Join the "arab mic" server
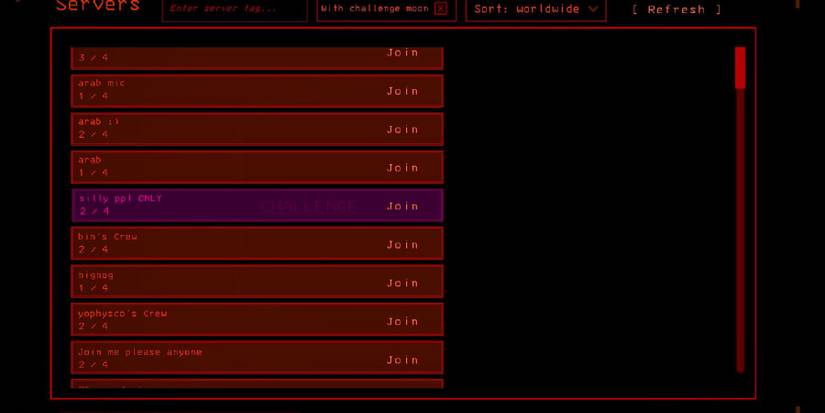This screenshot has width=825, height=413. click(402, 91)
